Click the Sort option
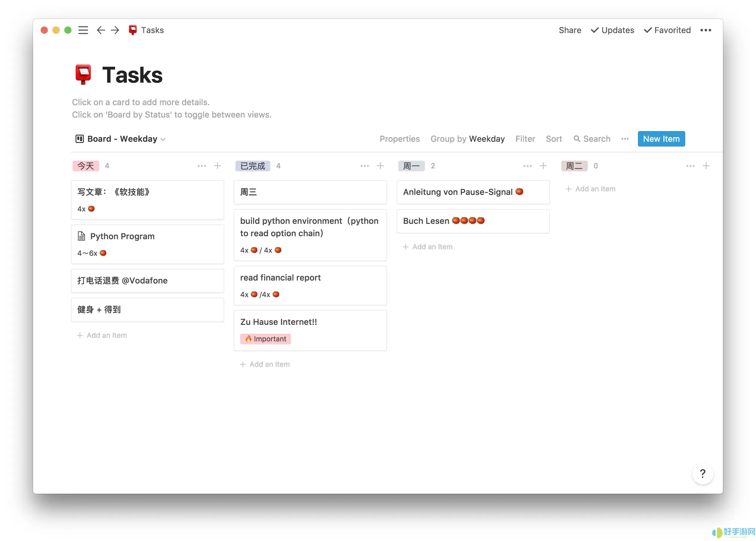Screen dimensions: 756x541 coord(554,139)
